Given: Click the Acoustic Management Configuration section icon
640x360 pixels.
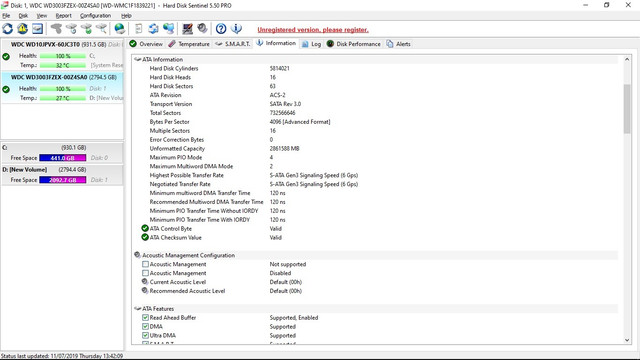Looking at the screenshot, I should point(138,255).
